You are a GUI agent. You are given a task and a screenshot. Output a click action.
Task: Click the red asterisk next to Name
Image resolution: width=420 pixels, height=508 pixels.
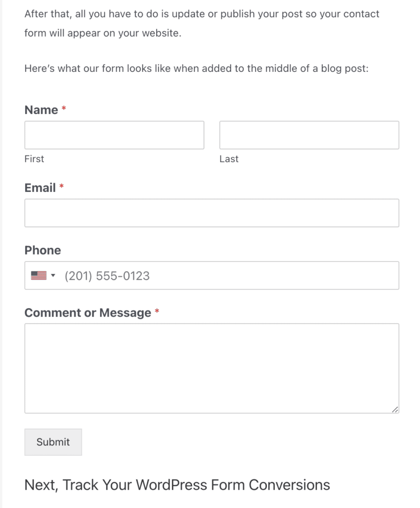tap(63, 108)
